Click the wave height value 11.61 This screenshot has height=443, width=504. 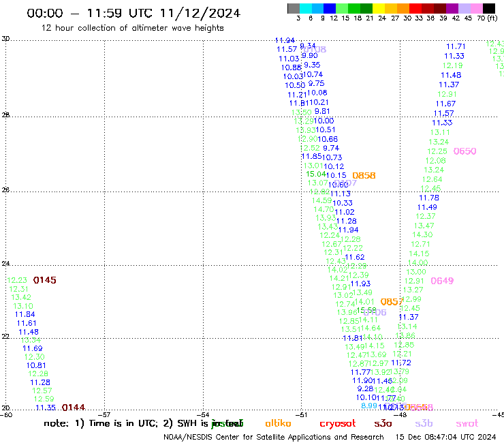click(x=27, y=323)
